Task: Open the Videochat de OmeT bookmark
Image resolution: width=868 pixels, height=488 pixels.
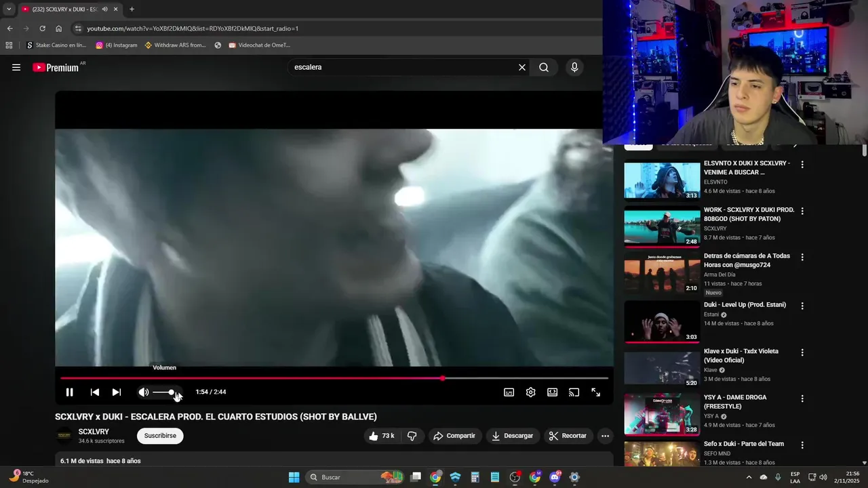Action: (260, 45)
